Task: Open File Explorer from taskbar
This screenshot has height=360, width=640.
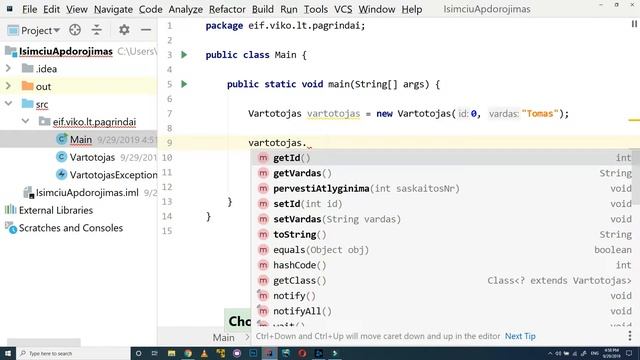Action: point(171,353)
